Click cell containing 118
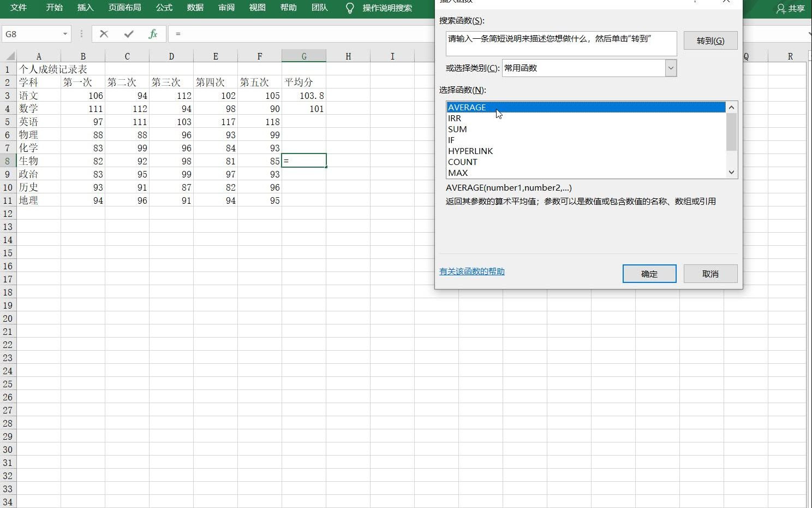 click(x=260, y=122)
